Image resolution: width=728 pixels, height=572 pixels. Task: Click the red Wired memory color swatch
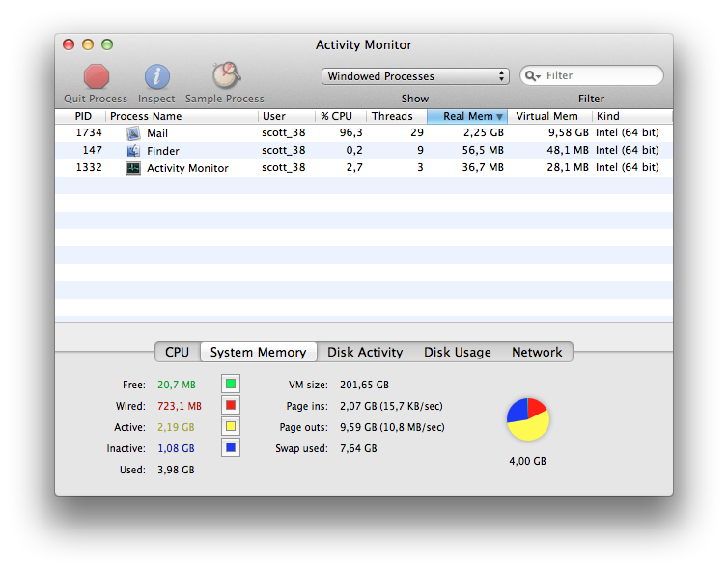[231, 405]
